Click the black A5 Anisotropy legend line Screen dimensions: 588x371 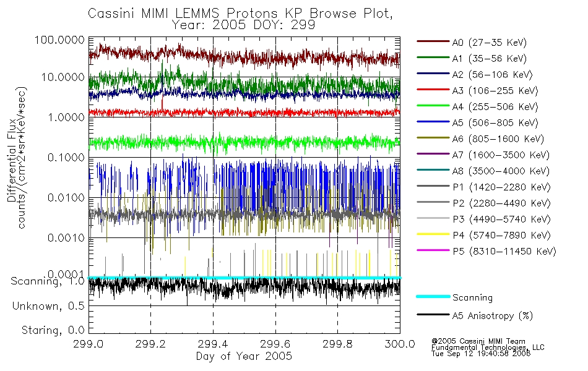433,314
